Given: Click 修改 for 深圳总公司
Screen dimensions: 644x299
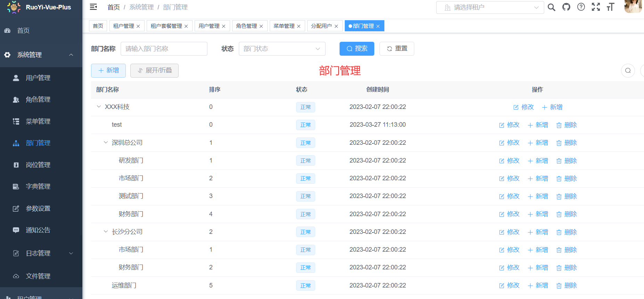Looking at the screenshot, I should tap(509, 143).
